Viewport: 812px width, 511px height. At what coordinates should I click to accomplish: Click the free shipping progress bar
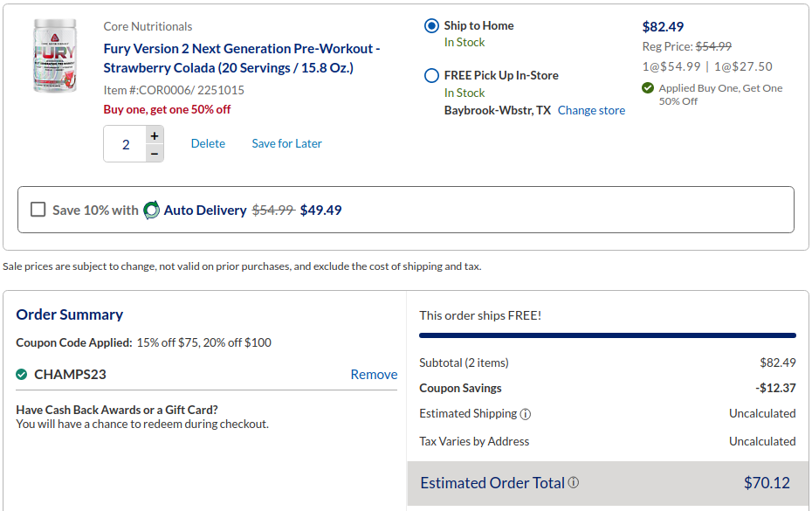click(x=607, y=335)
